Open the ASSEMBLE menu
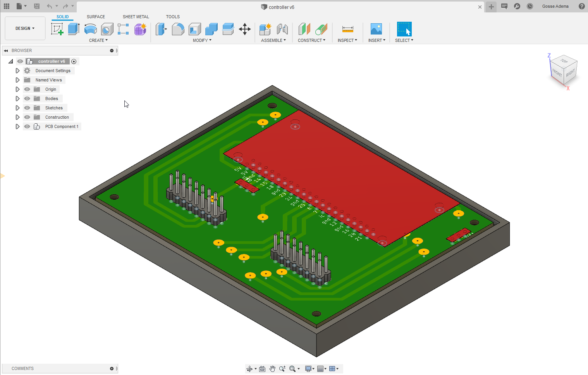Viewport: 588px width, 375px height. (x=273, y=40)
